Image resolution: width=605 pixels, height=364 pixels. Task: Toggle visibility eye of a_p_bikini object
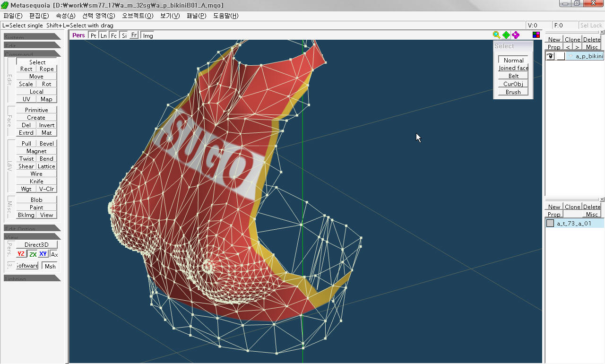[x=550, y=56]
